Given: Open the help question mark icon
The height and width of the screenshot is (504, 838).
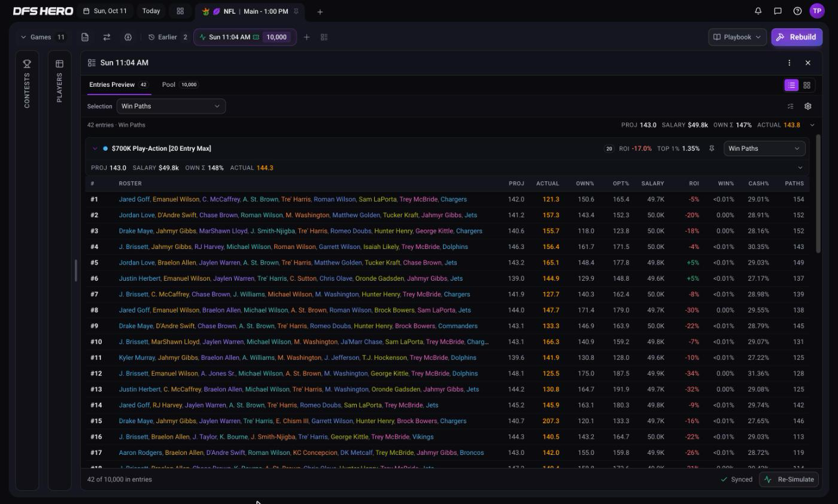Looking at the screenshot, I should pos(797,11).
